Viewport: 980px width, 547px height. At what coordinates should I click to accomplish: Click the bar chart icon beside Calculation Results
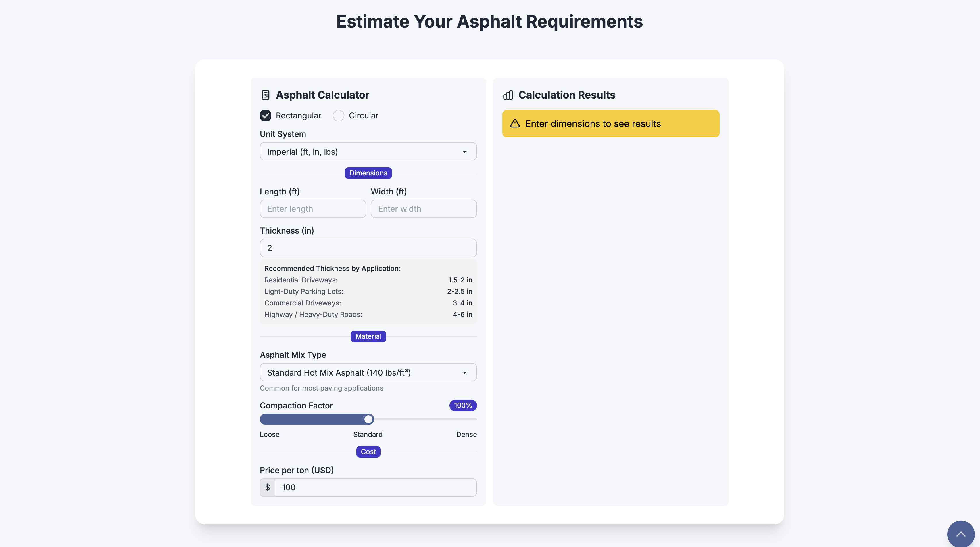click(x=508, y=95)
